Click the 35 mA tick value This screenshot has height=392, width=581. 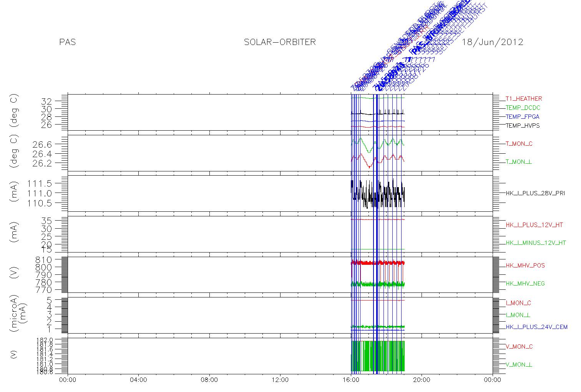[46, 221]
